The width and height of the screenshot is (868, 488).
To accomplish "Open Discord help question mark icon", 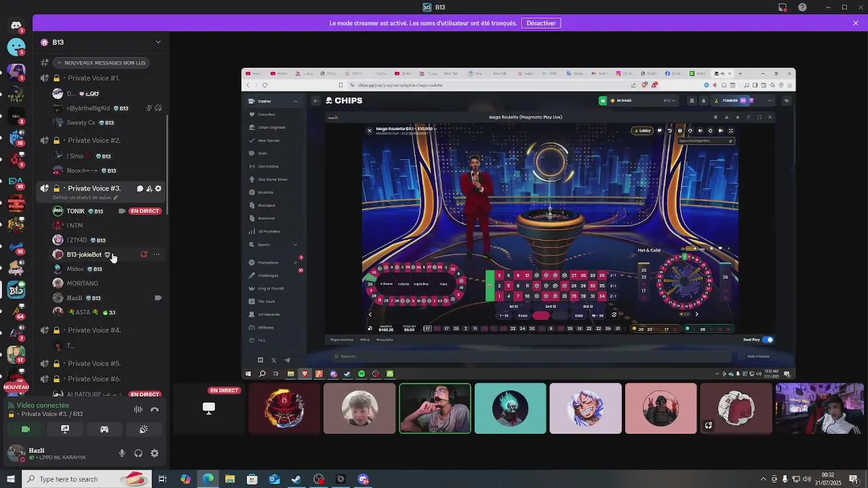I will (x=803, y=7).
